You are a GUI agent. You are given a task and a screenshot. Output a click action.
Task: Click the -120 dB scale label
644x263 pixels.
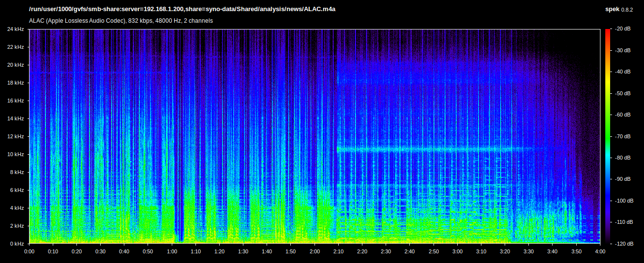(x=622, y=244)
